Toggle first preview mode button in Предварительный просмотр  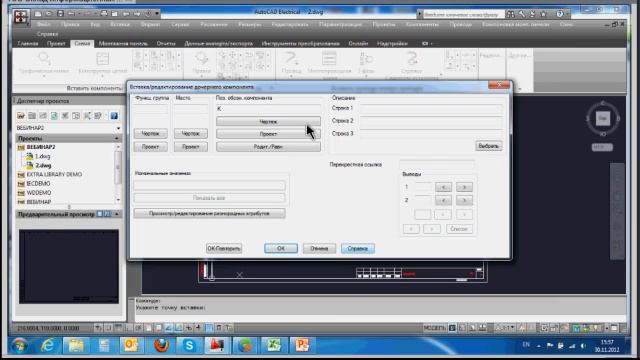coord(100,214)
